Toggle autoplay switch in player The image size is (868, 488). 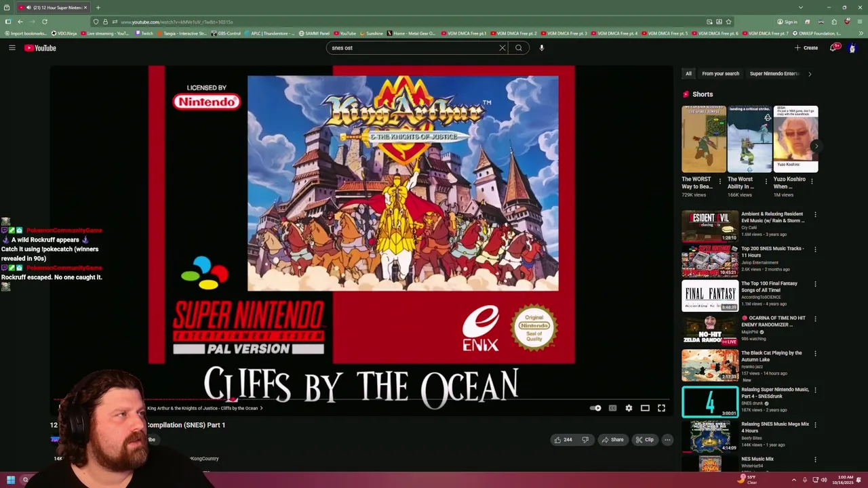(x=595, y=408)
